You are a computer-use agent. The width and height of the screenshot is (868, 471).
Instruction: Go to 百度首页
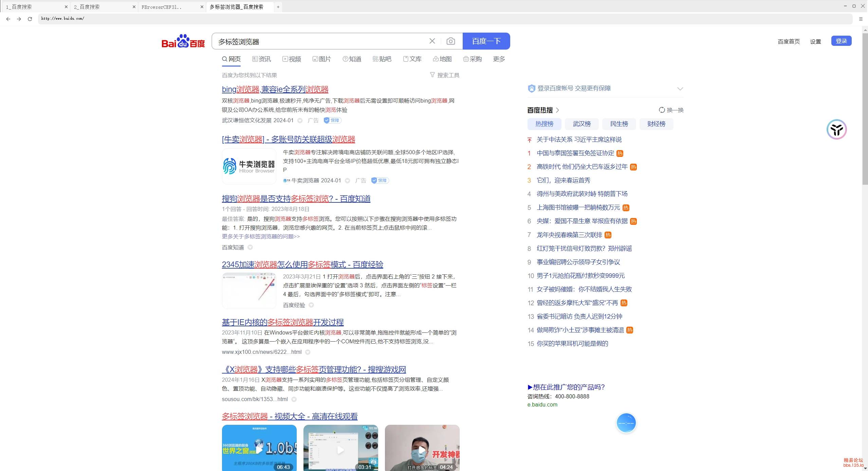coord(789,42)
